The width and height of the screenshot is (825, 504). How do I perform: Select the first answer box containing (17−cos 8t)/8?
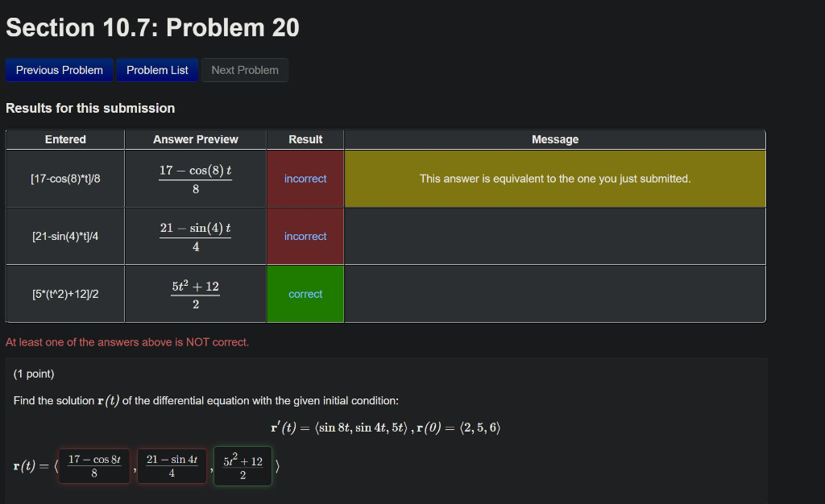click(x=93, y=465)
